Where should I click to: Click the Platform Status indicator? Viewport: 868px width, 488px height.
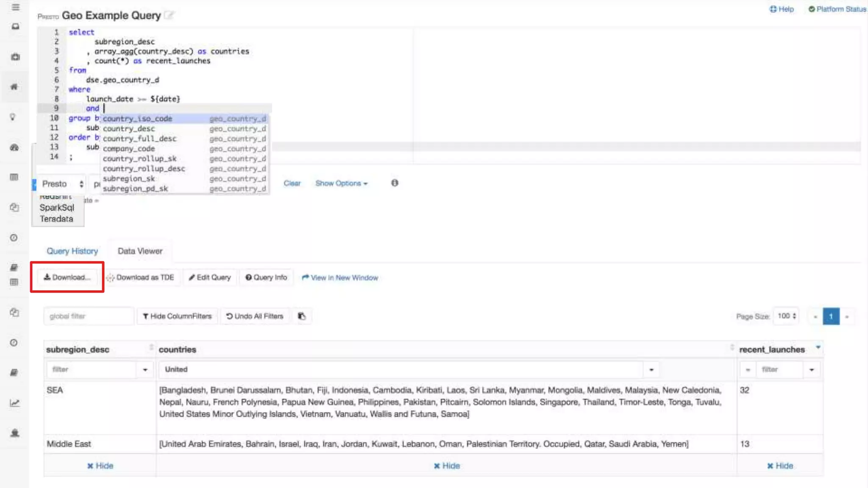pos(837,9)
